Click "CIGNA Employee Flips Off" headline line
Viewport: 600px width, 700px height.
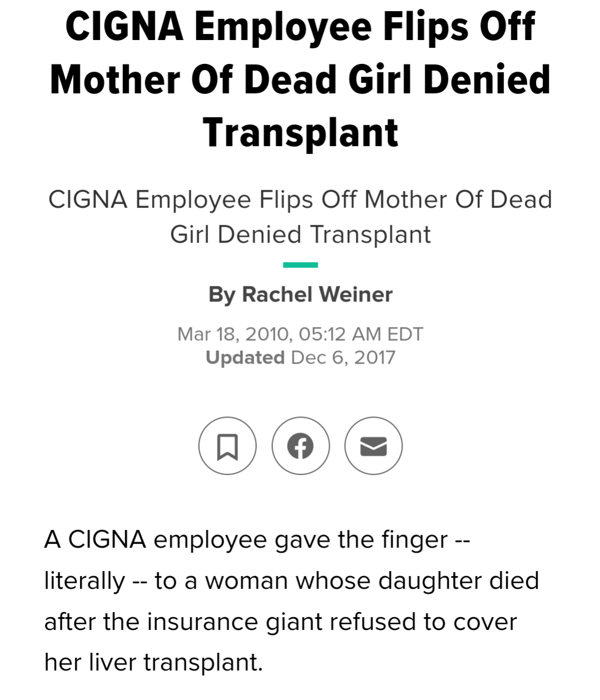[300, 27]
